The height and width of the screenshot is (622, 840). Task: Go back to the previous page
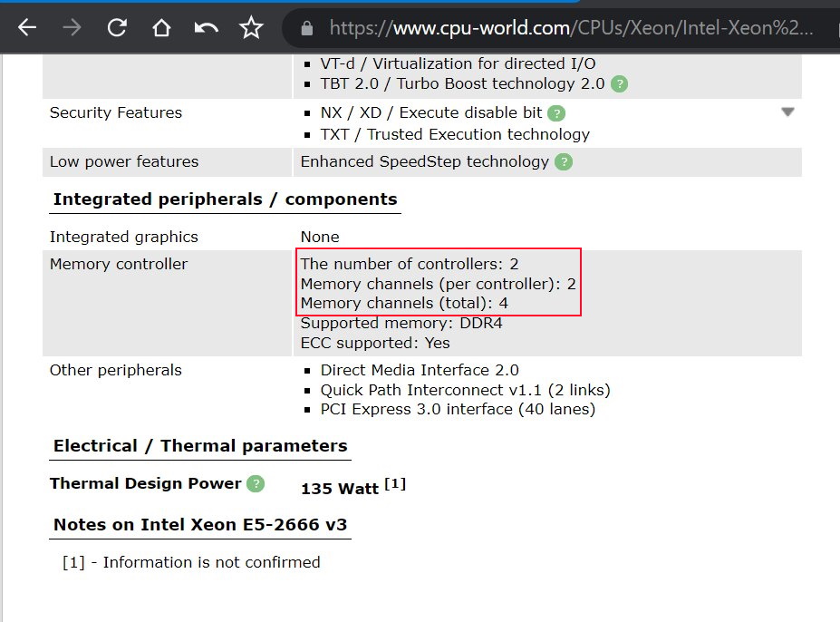tap(27, 27)
